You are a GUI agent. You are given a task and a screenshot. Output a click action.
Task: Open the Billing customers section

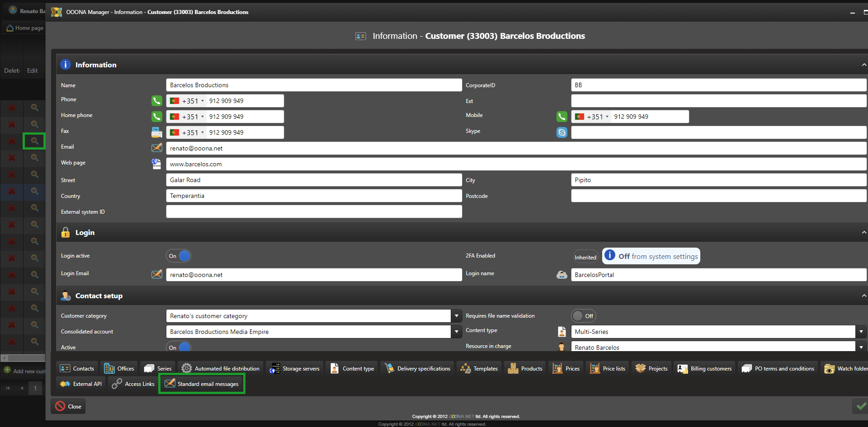(705, 369)
